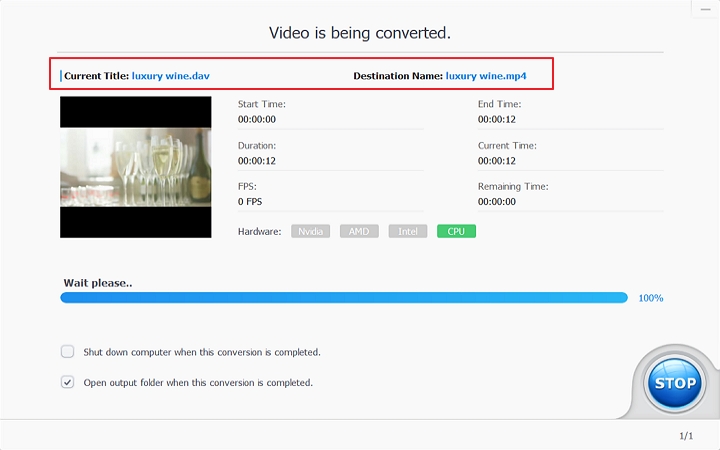The image size is (720, 450).
Task: Select the Nvidia hardware option
Action: (x=310, y=231)
